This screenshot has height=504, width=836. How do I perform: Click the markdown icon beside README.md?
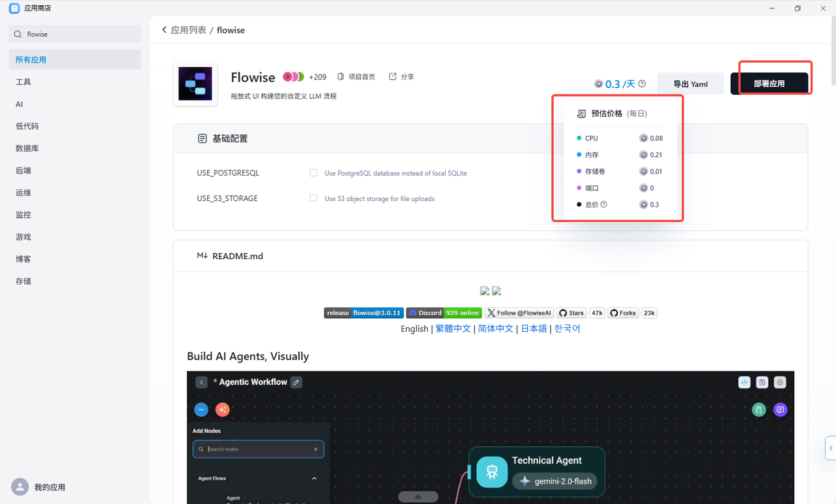click(202, 256)
